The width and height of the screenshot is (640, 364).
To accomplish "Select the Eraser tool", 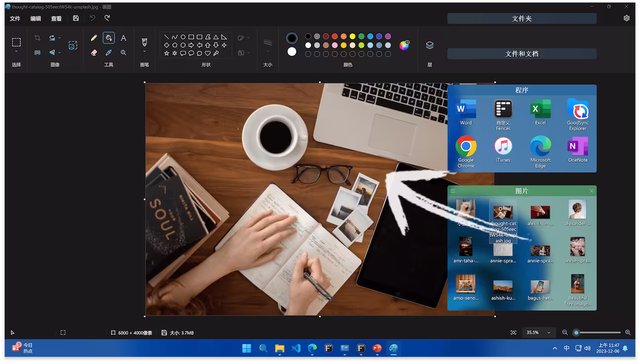I will pyautogui.click(x=94, y=52).
